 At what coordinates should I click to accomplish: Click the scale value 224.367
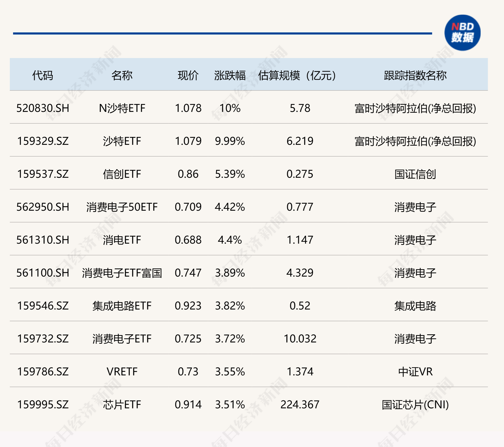pyautogui.click(x=300, y=405)
